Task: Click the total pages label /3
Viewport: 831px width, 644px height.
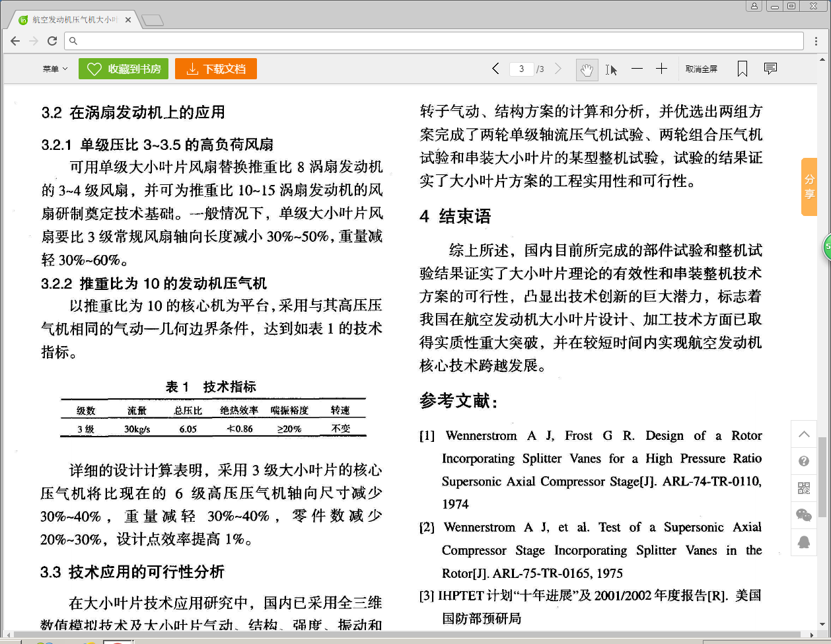Action: click(540, 69)
